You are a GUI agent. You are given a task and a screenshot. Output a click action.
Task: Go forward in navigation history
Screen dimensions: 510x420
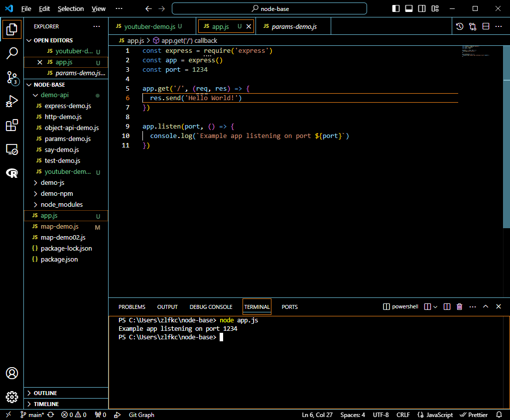pos(162,9)
